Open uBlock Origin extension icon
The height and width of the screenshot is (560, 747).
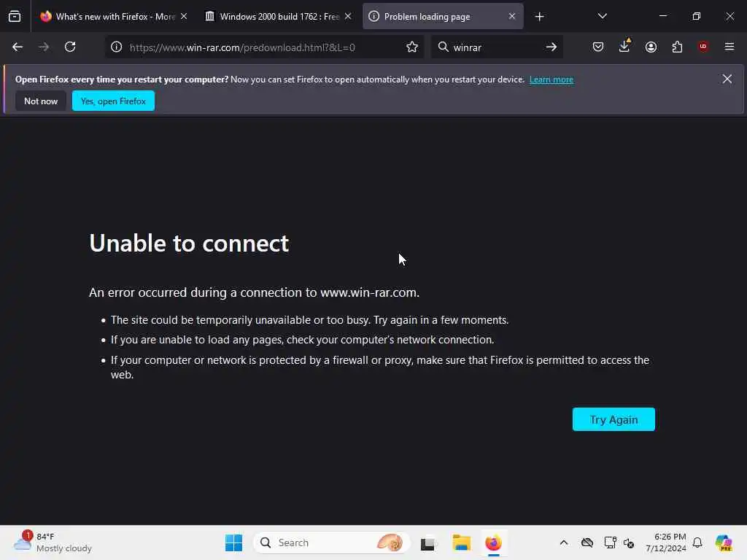pyautogui.click(x=703, y=47)
